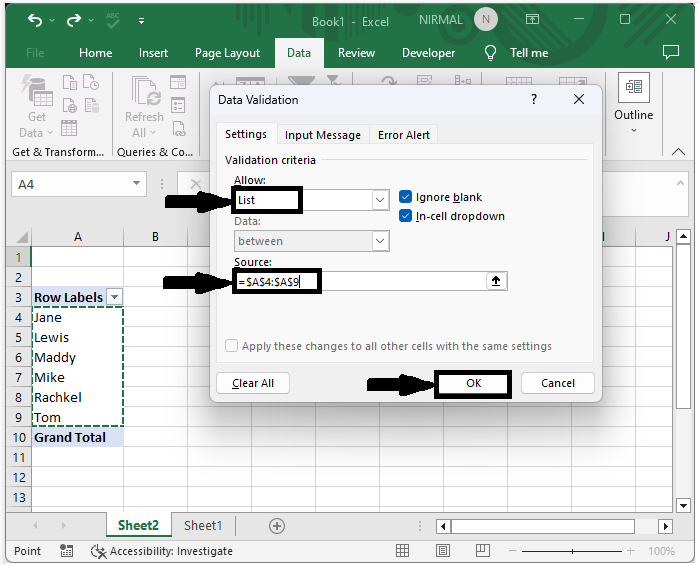
Task: Click the collapse range button beside Source
Action: coord(495,282)
